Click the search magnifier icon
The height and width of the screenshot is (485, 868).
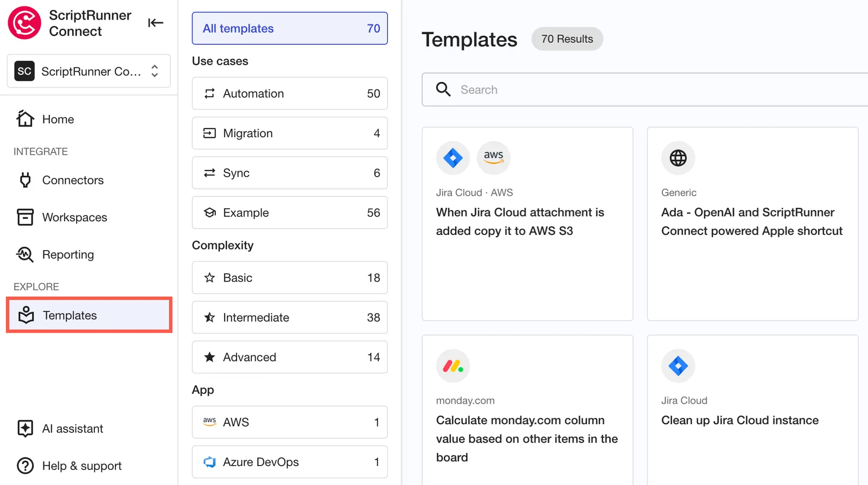click(x=443, y=90)
